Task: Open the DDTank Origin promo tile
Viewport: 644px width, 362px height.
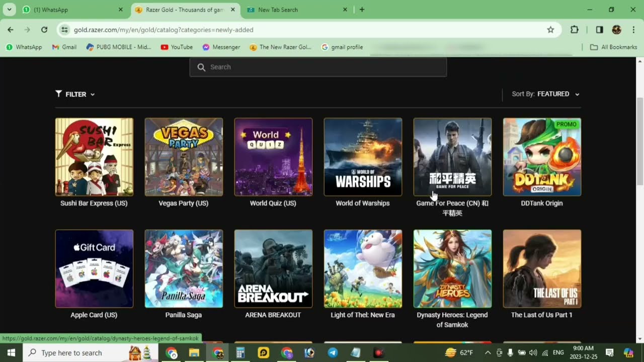Action: [542, 157]
